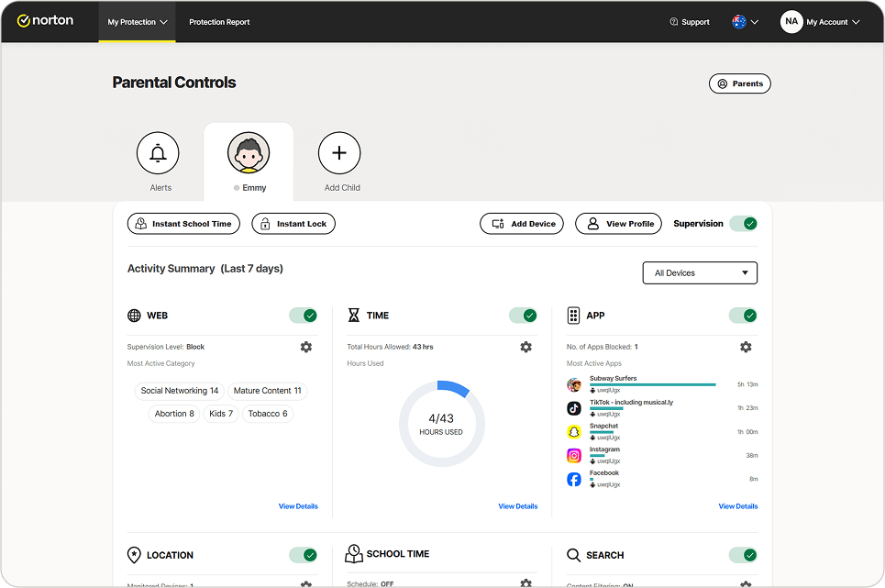Click the Snapchat app icon
This screenshot has height=588, width=885.
(574, 432)
